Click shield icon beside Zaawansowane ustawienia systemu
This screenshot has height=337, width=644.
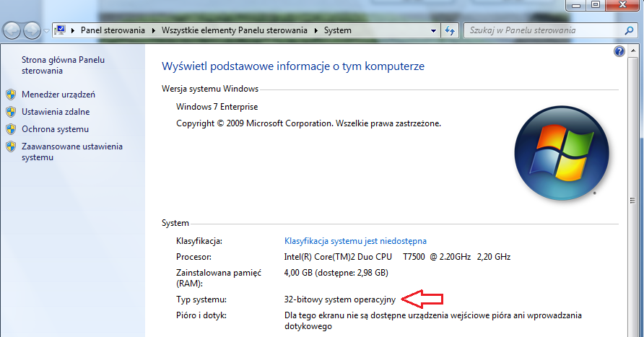tap(11, 146)
